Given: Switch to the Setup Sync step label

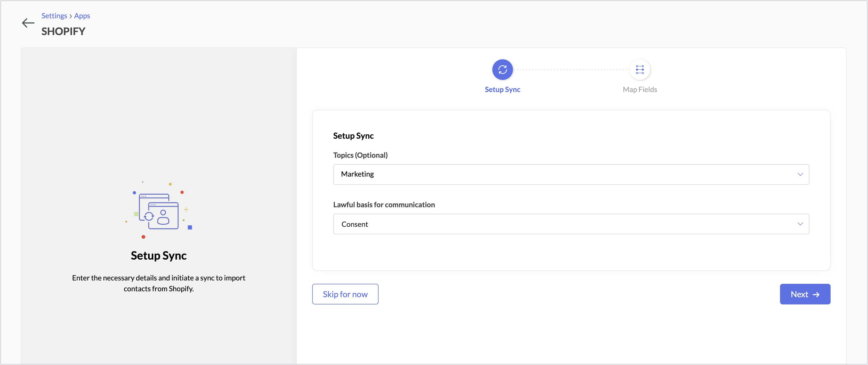Looking at the screenshot, I should [x=502, y=89].
